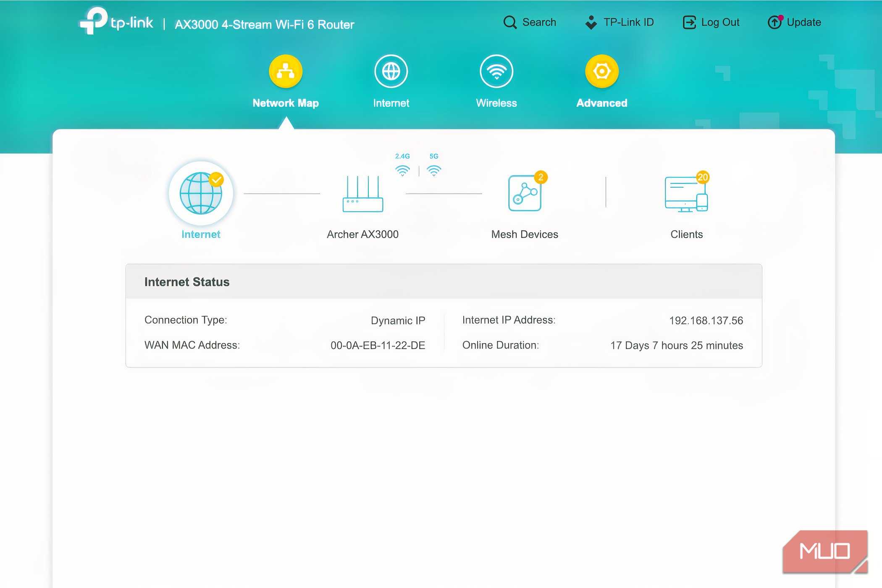Select the Dynamic IP connection type value
This screenshot has height=588, width=882.
coord(398,320)
